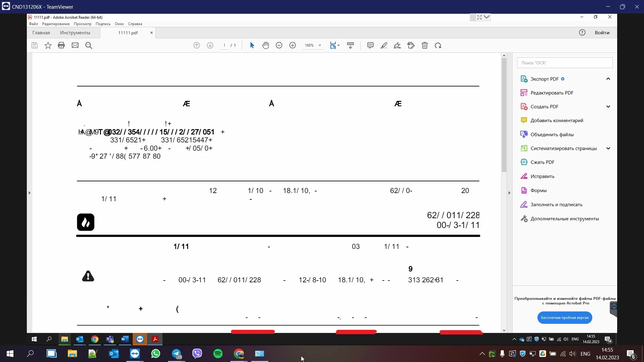The width and height of the screenshot is (644, 362).
Task: Select the Hand pan tool
Action: point(266,45)
